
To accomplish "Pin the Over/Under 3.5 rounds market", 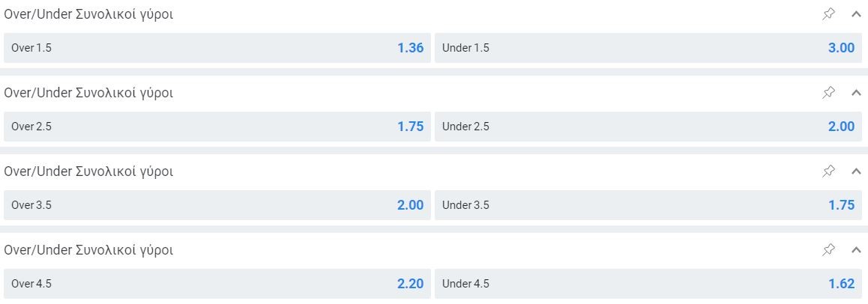I will pyautogui.click(x=828, y=171).
